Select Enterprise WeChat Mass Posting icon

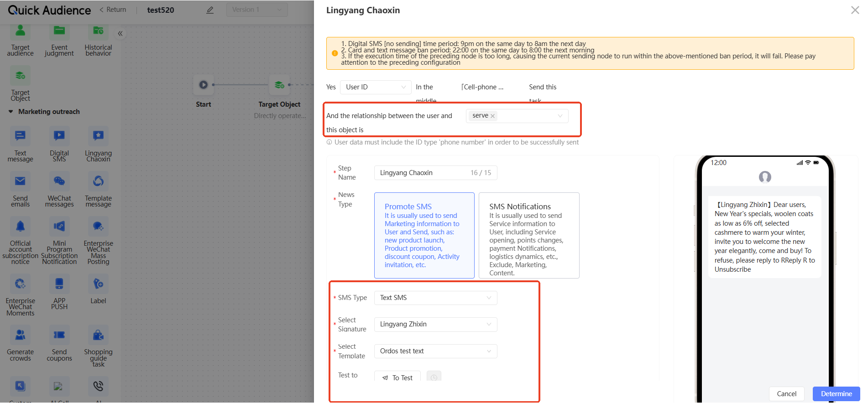[98, 226]
